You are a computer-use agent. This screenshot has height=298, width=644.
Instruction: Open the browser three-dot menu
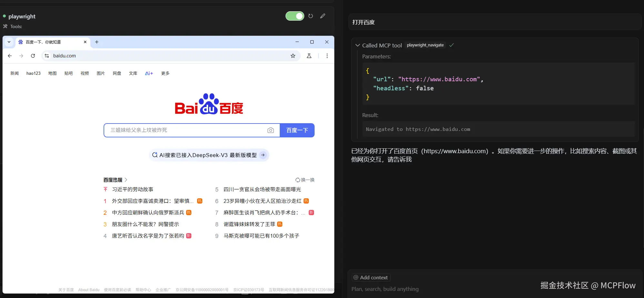coord(327,56)
